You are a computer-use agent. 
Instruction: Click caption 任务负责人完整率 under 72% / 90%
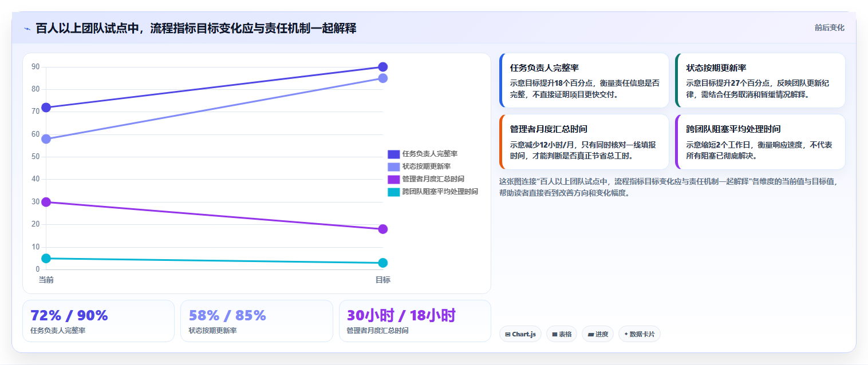point(58,331)
